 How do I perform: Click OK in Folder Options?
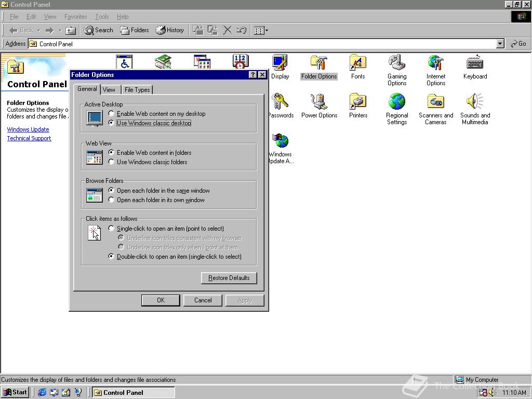161,300
